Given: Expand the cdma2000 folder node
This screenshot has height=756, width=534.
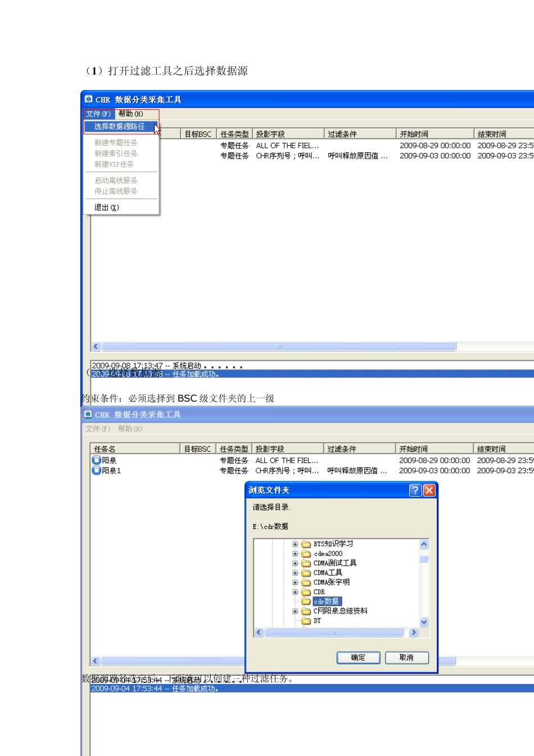Looking at the screenshot, I should (x=295, y=553).
